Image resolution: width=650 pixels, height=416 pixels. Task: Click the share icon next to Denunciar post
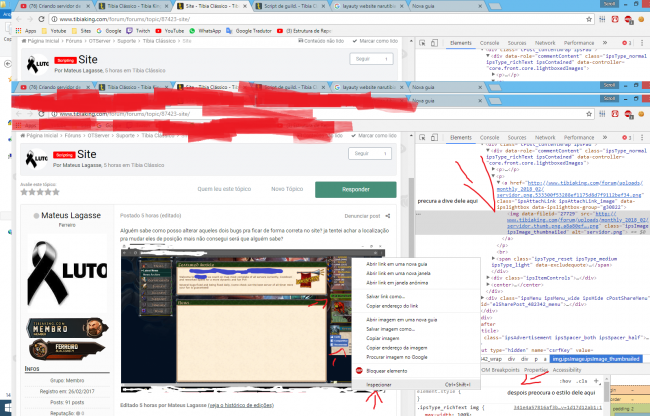point(388,216)
